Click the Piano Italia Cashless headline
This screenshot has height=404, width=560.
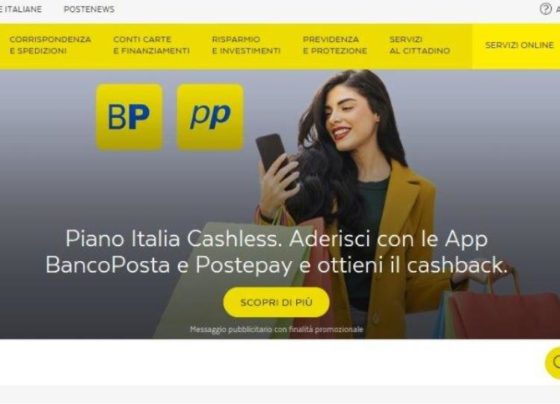point(276,239)
